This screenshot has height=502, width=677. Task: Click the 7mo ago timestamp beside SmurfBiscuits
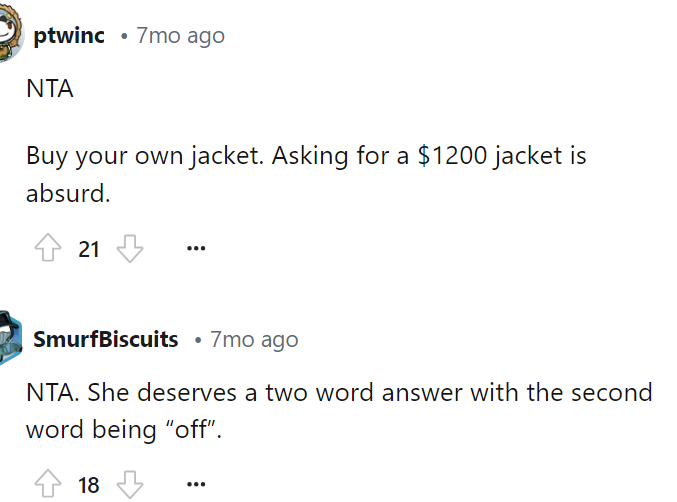254,339
